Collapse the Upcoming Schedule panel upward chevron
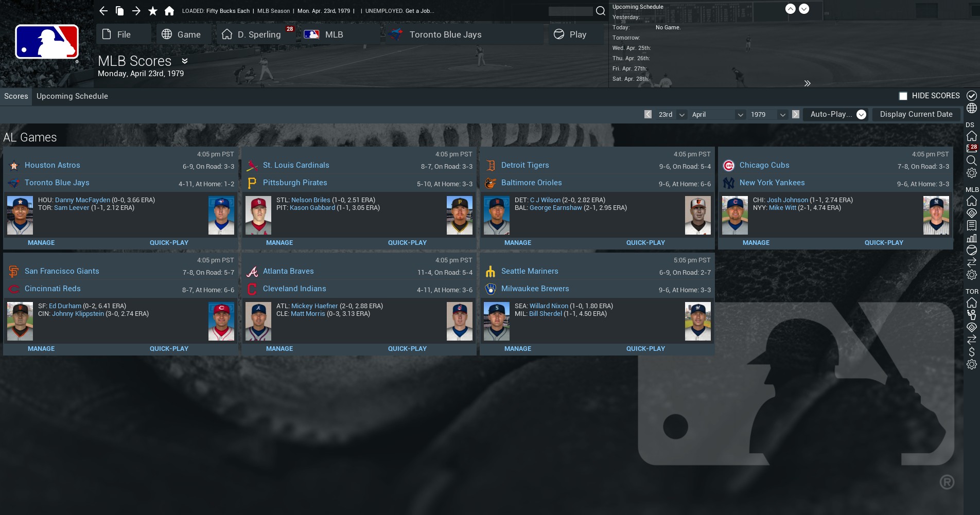Image resolution: width=980 pixels, height=515 pixels. click(x=790, y=9)
